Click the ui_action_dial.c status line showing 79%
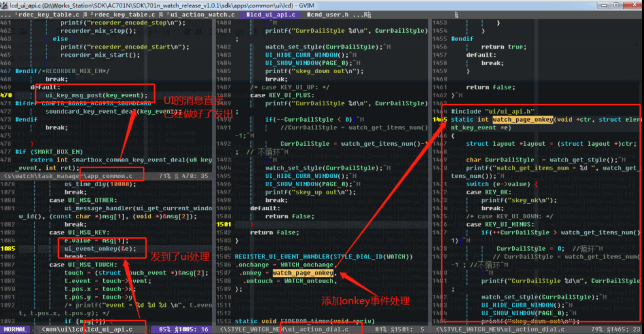The image size is (644, 334). pos(538,329)
